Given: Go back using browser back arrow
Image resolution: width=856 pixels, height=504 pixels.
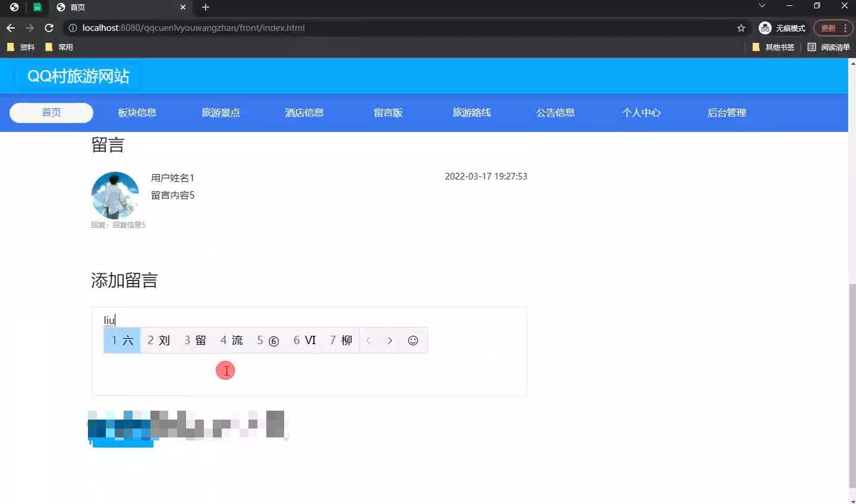Looking at the screenshot, I should (x=11, y=28).
